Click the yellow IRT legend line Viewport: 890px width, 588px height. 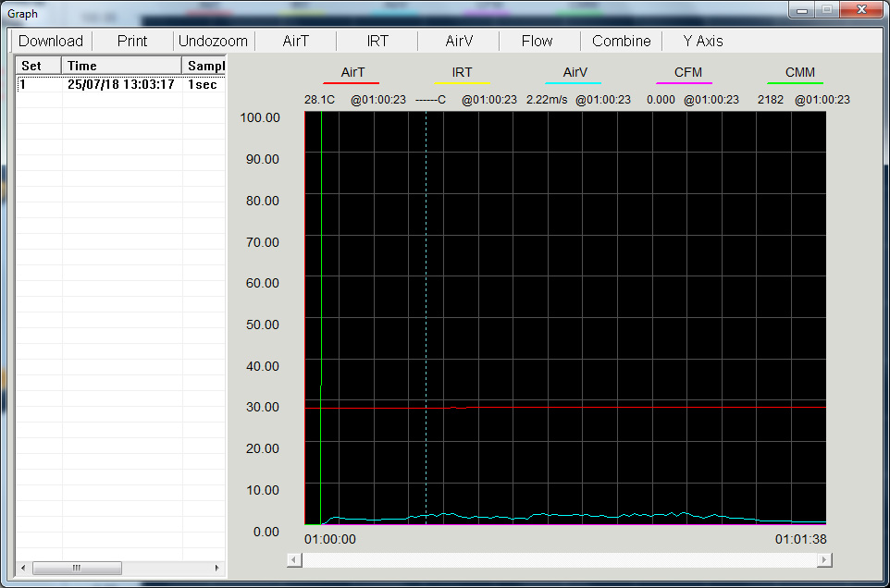[462, 83]
